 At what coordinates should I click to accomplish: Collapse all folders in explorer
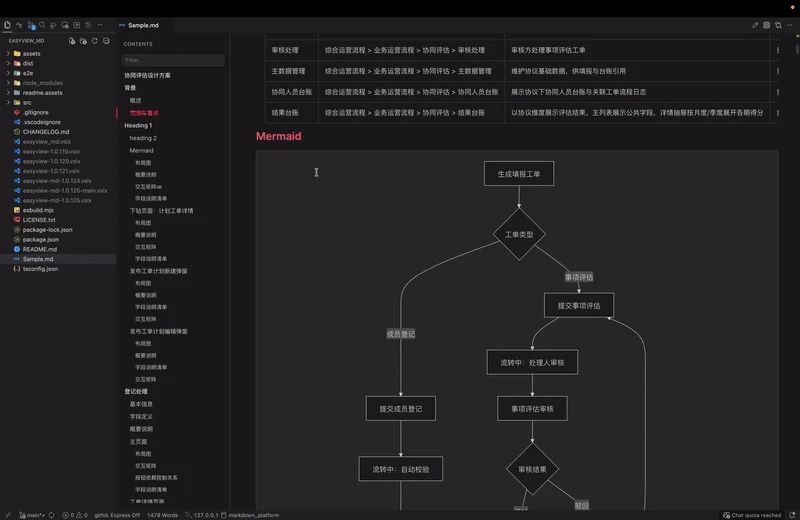(106, 41)
